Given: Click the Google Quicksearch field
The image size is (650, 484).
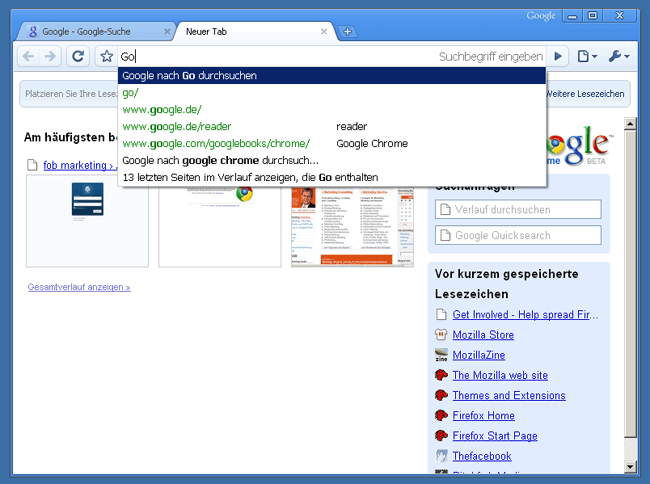Looking at the screenshot, I should pyautogui.click(x=518, y=235).
